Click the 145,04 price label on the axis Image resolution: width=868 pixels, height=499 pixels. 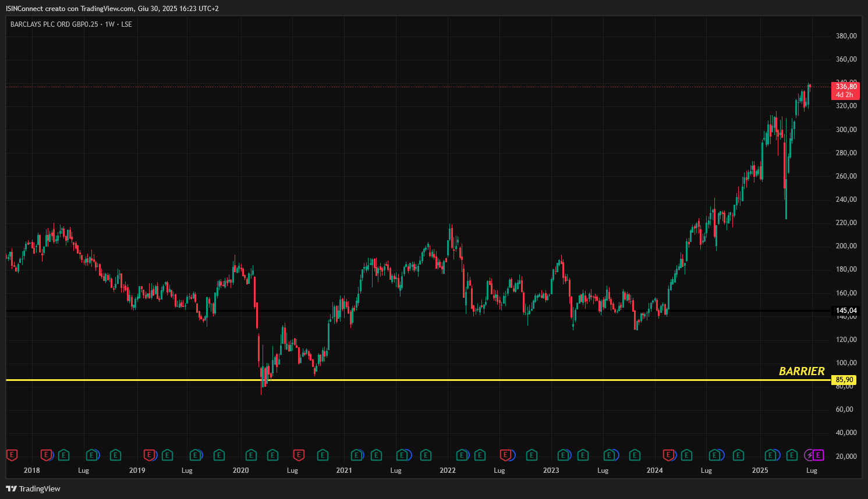[x=846, y=311]
